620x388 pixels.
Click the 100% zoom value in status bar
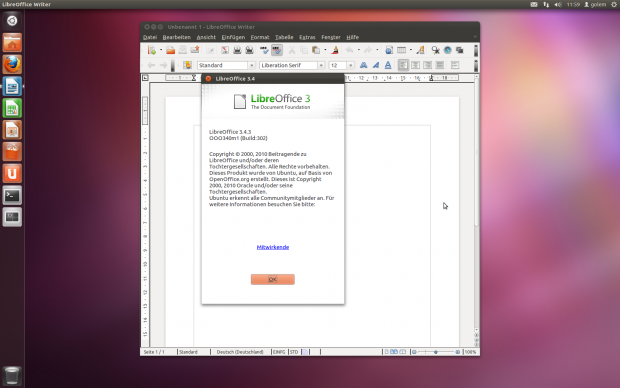471,352
